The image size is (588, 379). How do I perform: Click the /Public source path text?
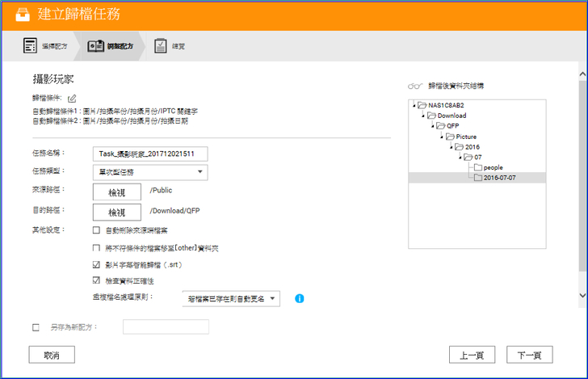point(161,190)
